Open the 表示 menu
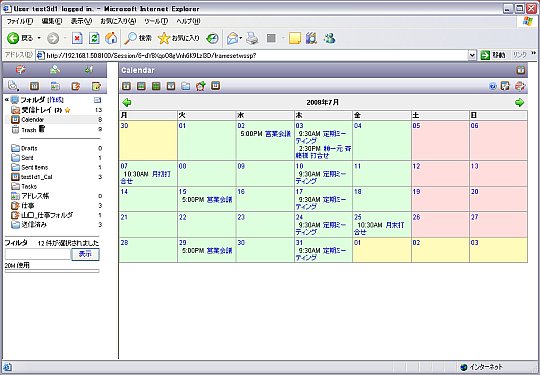The image size is (540, 375). pyautogui.click(x=81, y=21)
